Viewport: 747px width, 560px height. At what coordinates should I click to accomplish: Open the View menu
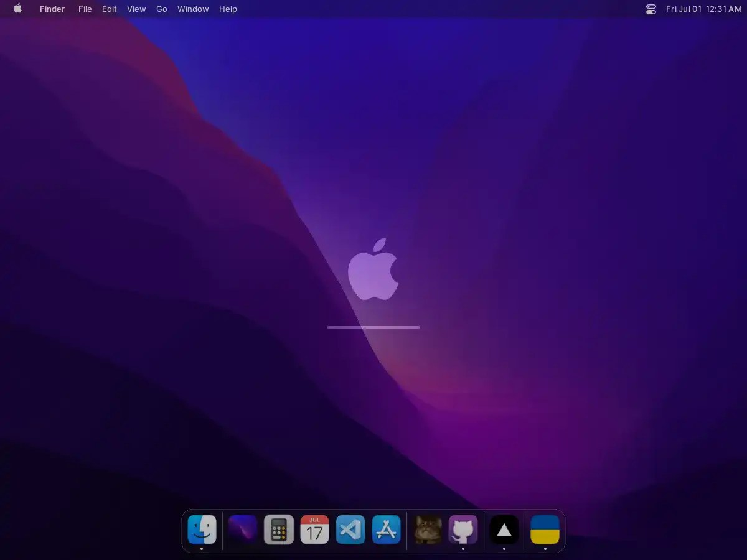pos(136,9)
